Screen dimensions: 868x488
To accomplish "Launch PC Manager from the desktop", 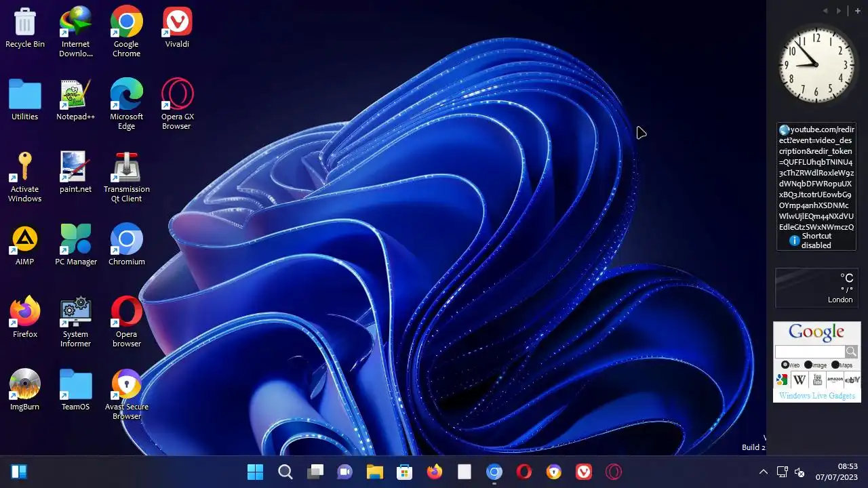I will point(75,245).
